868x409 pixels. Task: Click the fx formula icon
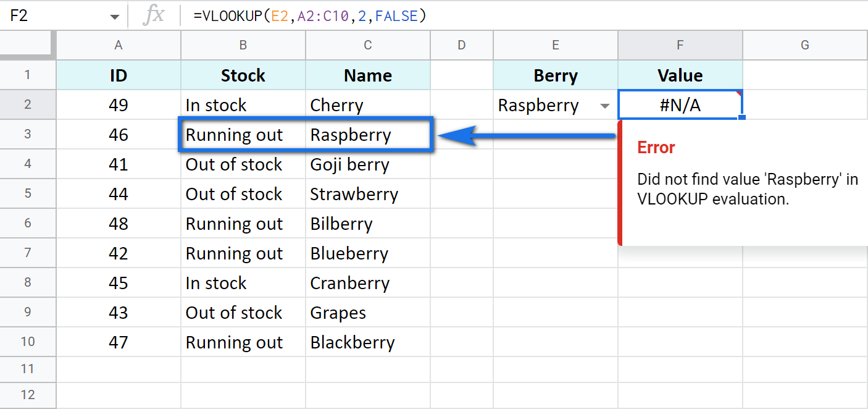pyautogui.click(x=156, y=15)
